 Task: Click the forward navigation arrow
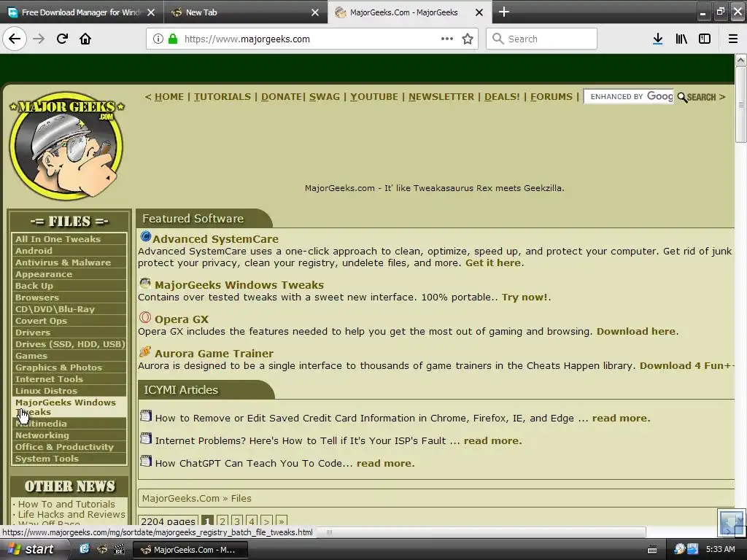click(x=39, y=39)
